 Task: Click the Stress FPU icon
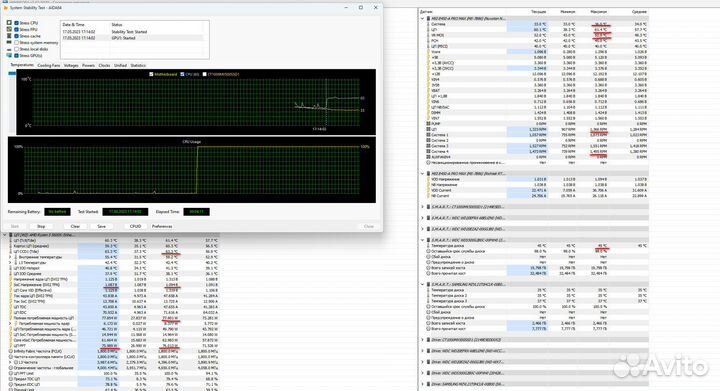coord(9,29)
